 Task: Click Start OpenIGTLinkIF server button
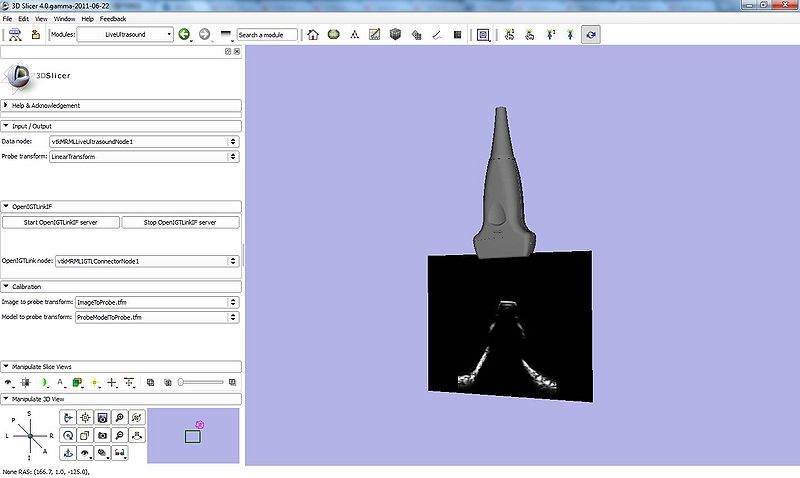(61, 222)
